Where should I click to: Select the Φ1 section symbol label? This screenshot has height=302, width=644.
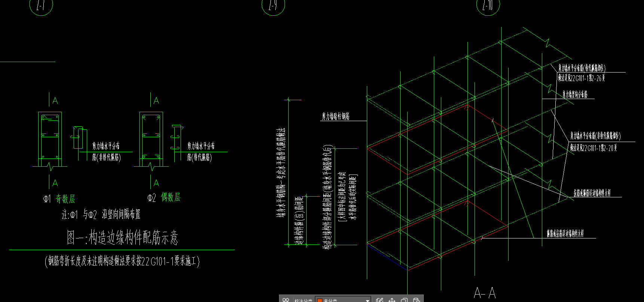(47, 199)
